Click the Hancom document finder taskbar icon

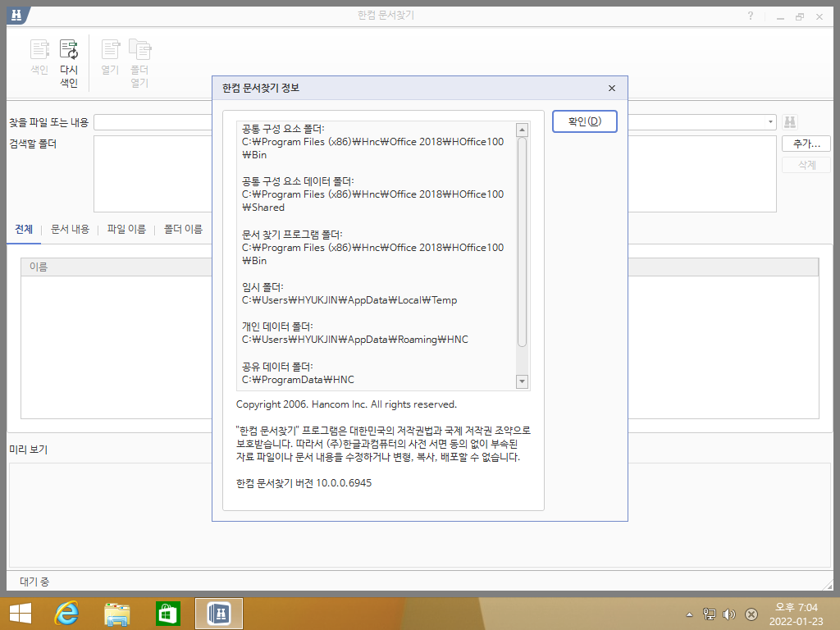218,614
